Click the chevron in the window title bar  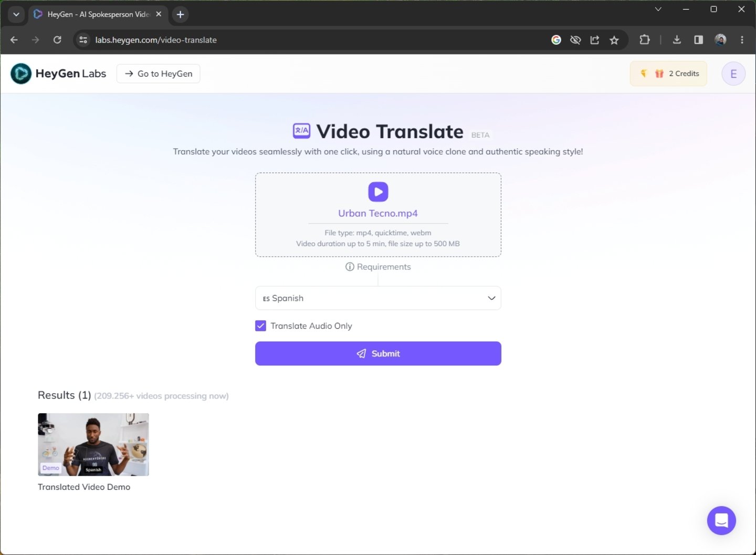tap(658, 9)
